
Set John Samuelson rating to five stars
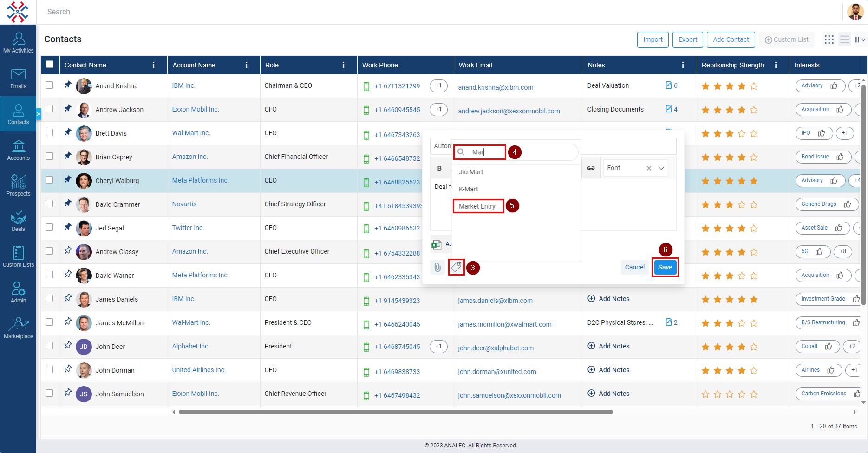pyautogui.click(x=754, y=394)
